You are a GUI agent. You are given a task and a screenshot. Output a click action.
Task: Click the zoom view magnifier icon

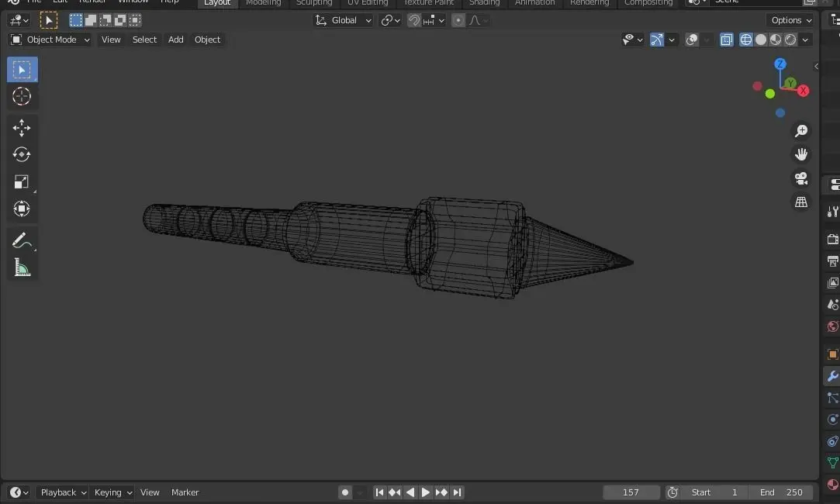(801, 131)
